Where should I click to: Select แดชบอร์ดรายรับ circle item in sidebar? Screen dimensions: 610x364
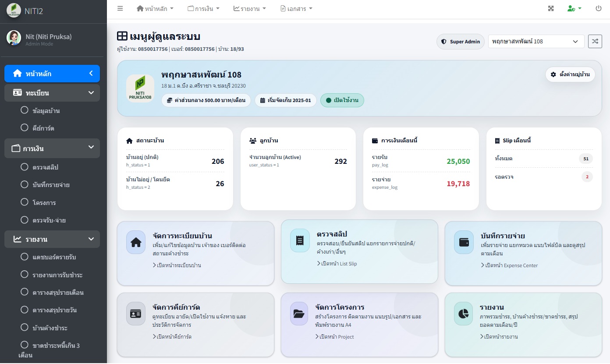(x=54, y=257)
